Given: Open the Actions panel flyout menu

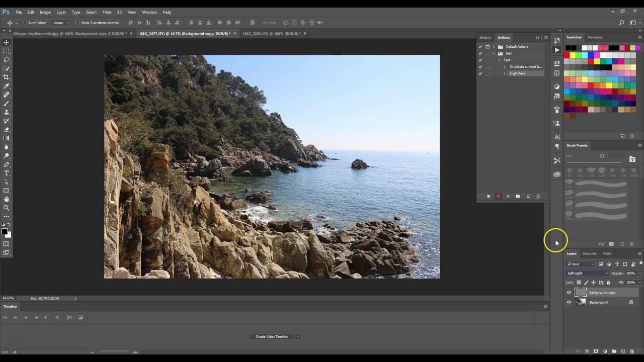Looking at the screenshot, I should pos(546,37).
